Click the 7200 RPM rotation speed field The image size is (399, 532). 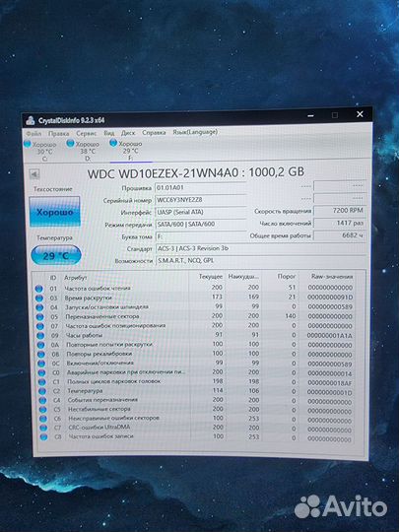340,211
